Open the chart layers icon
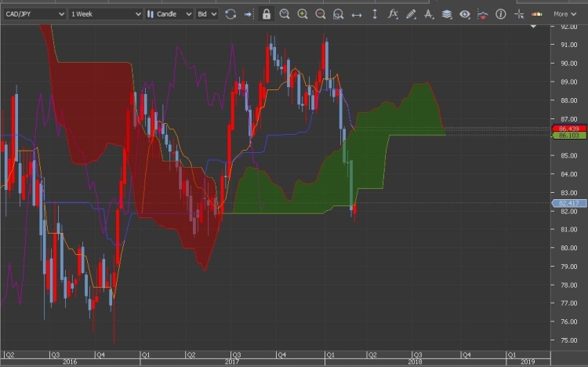The width and height of the screenshot is (588, 367). pos(447,14)
